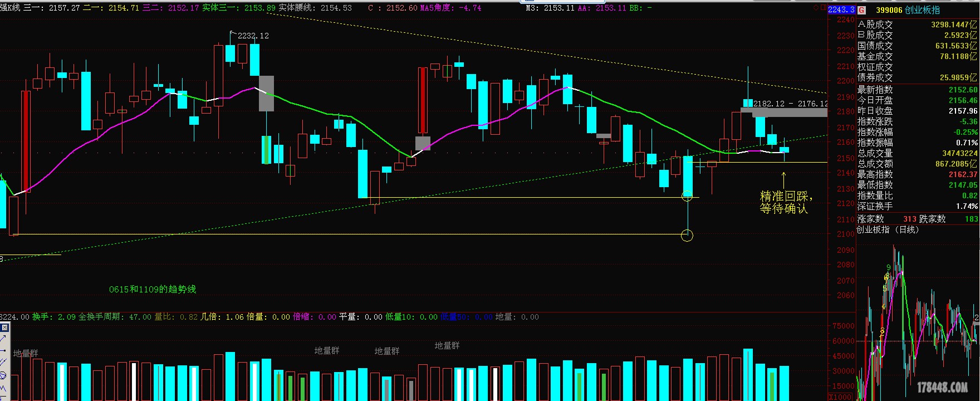Select the 基金成交 row
This screenshot has height=401, width=980.
[918, 56]
